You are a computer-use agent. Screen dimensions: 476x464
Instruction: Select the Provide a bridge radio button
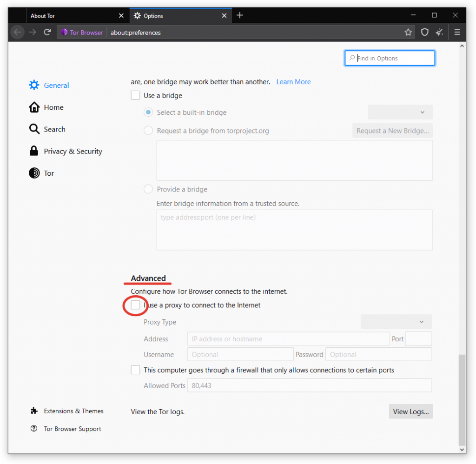148,189
